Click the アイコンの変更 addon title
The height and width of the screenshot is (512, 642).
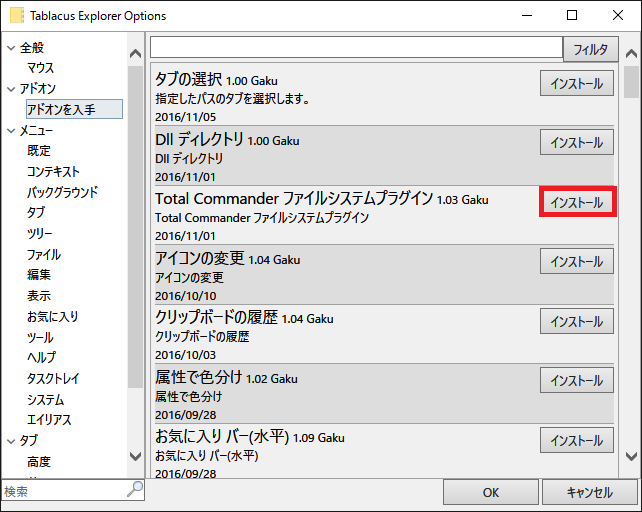click(200, 258)
